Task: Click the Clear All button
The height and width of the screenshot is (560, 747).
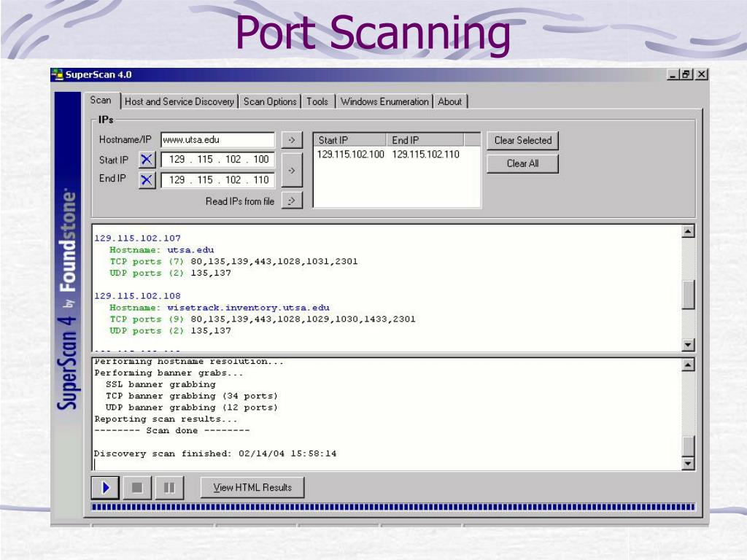Action: 522,164
